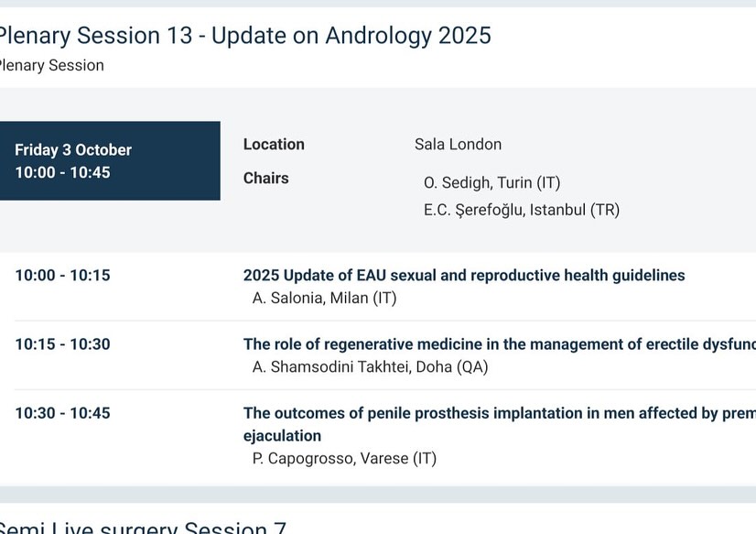Select the Plenary Session type label
Screen dimensions: 756x534
pyautogui.click(x=51, y=65)
